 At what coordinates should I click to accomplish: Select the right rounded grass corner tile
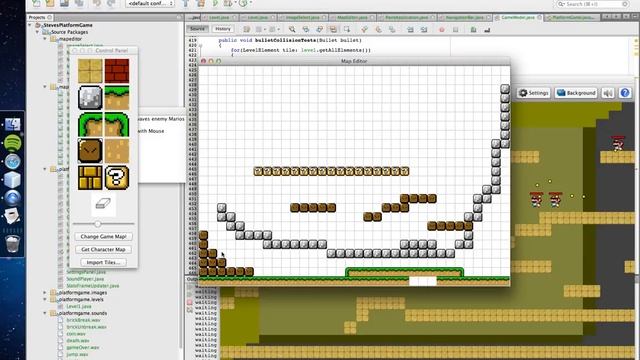coord(117,124)
